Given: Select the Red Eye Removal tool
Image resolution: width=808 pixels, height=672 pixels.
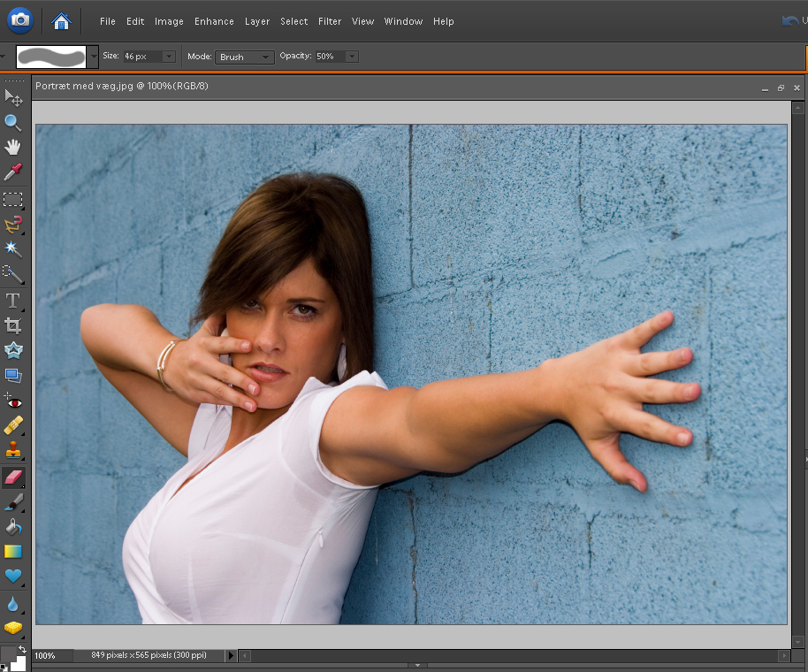Looking at the screenshot, I should coord(12,401).
